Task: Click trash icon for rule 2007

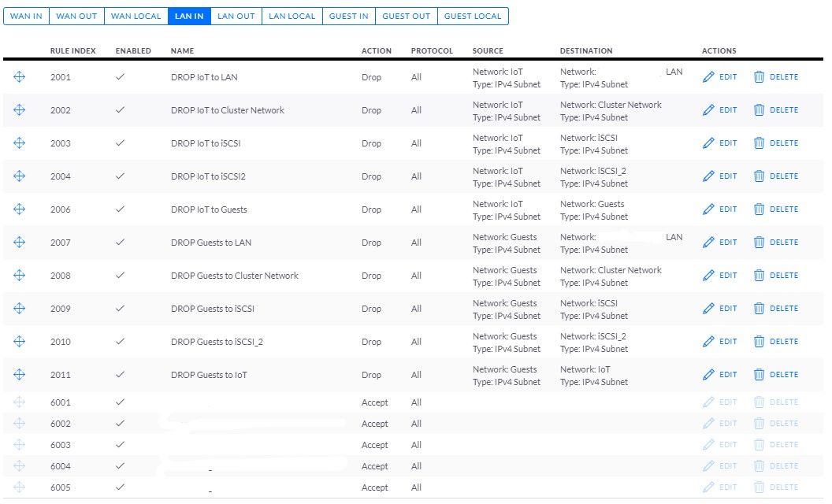Action: tap(759, 243)
